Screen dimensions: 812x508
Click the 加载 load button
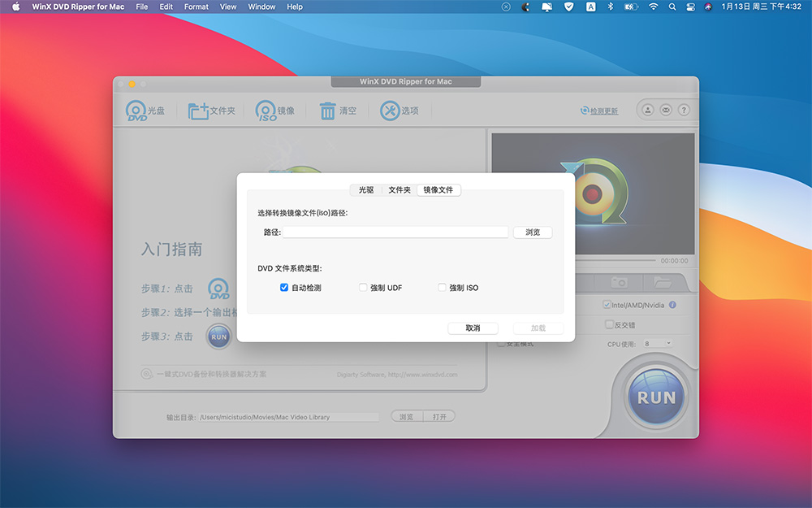[x=538, y=328]
